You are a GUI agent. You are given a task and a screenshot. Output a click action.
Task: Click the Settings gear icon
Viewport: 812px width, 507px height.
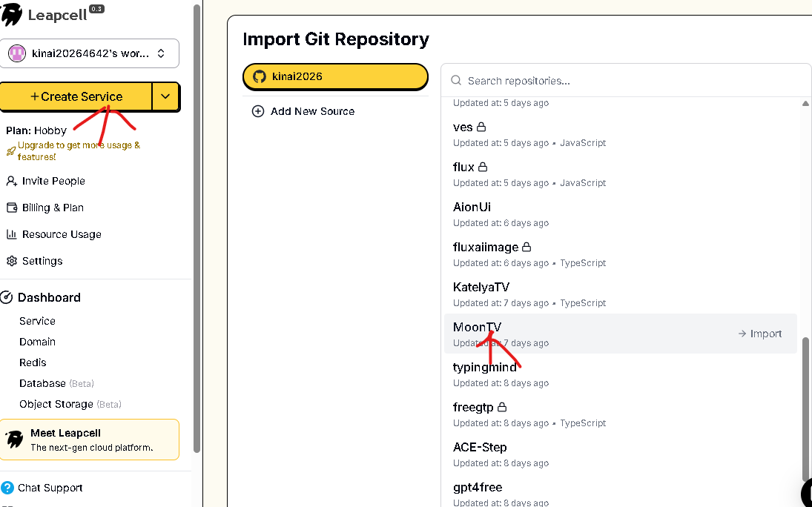[11, 261]
